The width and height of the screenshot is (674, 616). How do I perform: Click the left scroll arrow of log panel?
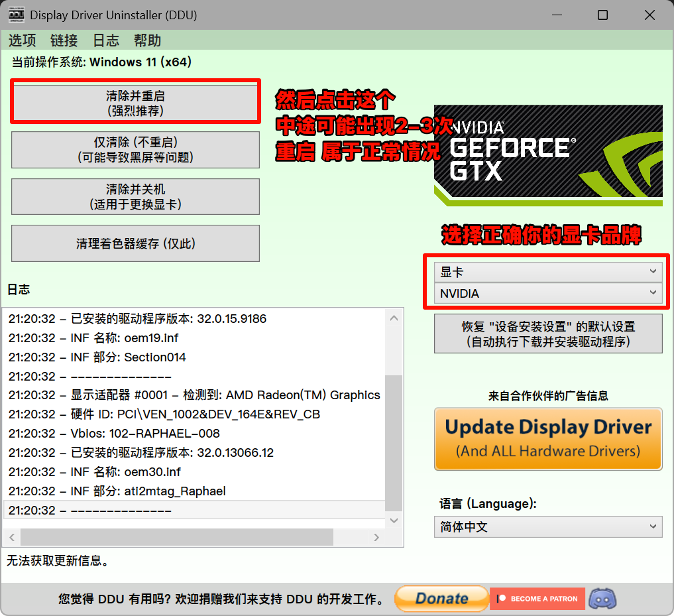point(12,537)
